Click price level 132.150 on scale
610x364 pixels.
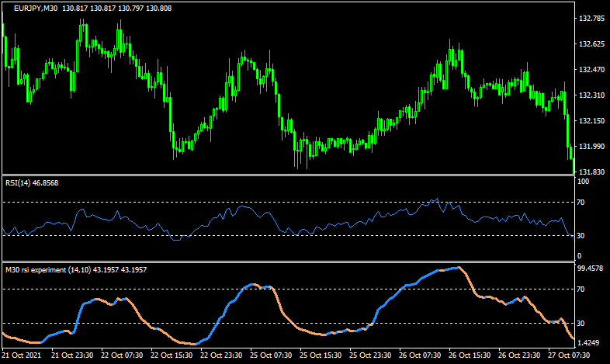click(591, 120)
